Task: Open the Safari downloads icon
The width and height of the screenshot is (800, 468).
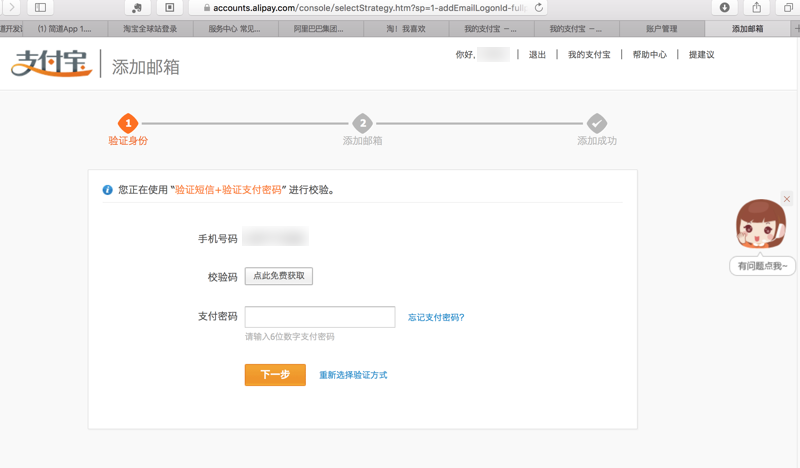Action: coord(724,7)
